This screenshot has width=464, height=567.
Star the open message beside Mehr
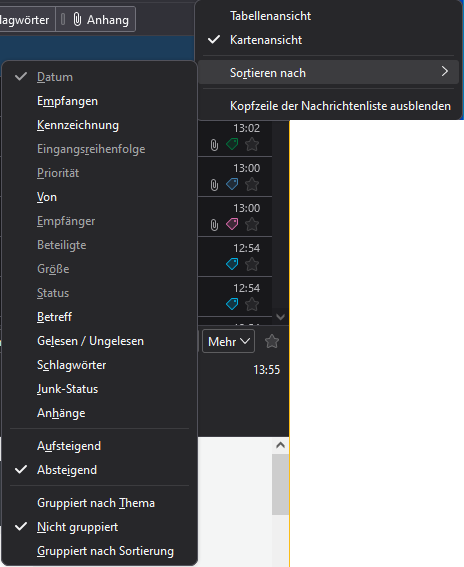(x=272, y=341)
